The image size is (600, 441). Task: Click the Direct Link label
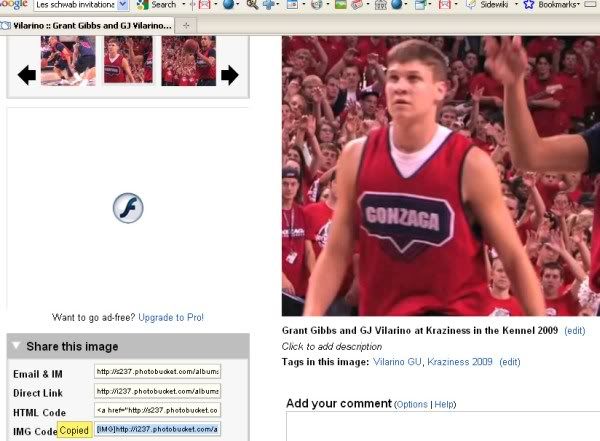[x=38, y=393]
